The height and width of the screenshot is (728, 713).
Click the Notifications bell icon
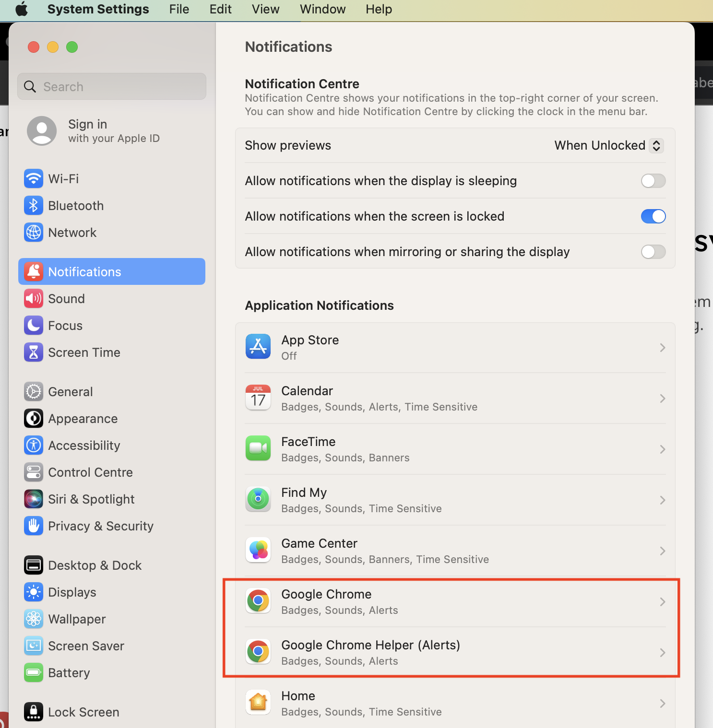tap(34, 272)
